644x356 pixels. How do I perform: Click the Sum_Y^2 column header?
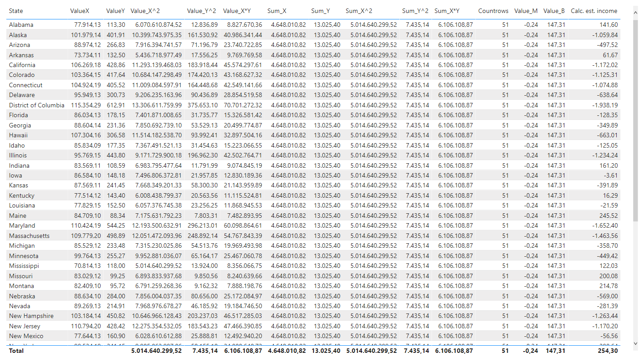tap(415, 11)
